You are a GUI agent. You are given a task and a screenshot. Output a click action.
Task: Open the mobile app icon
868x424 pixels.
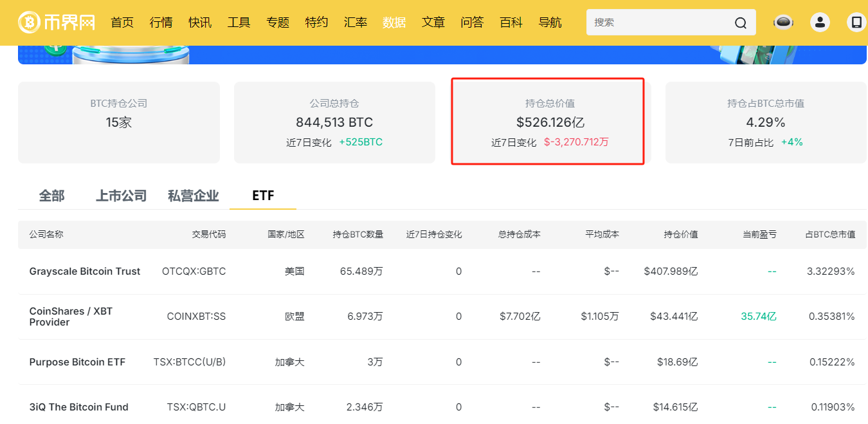856,22
